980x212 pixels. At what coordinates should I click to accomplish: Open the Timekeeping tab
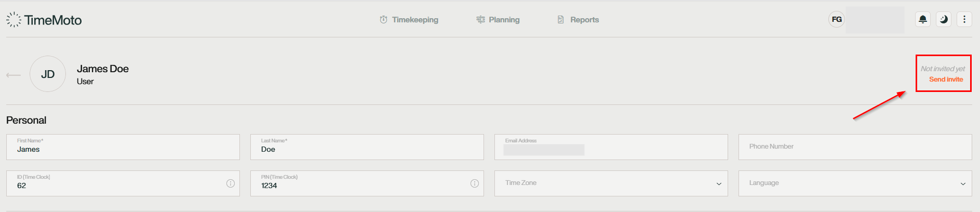tap(409, 20)
